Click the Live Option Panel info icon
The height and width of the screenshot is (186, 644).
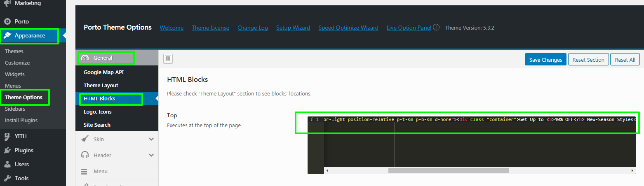(x=436, y=28)
